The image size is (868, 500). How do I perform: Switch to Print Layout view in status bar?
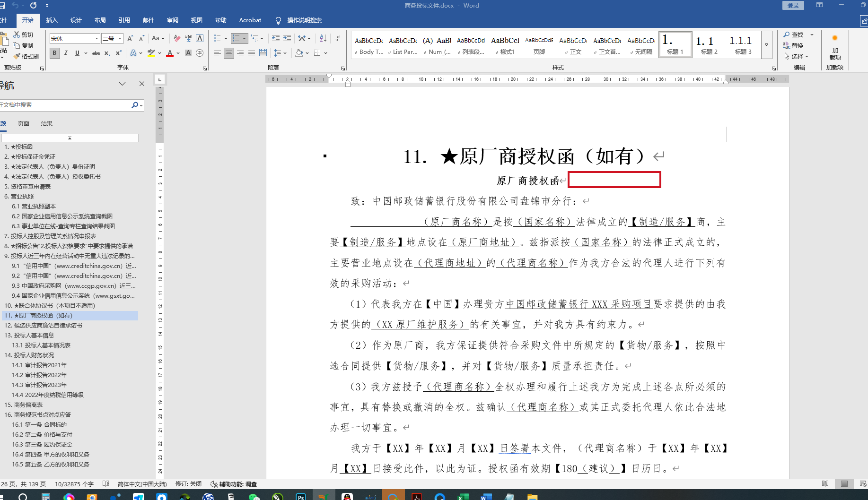click(844, 484)
